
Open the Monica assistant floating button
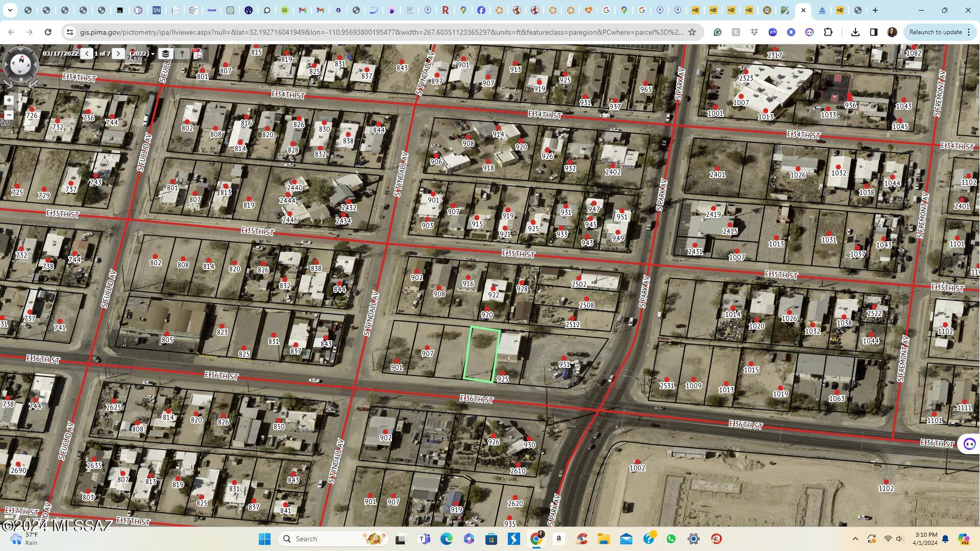point(969,444)
